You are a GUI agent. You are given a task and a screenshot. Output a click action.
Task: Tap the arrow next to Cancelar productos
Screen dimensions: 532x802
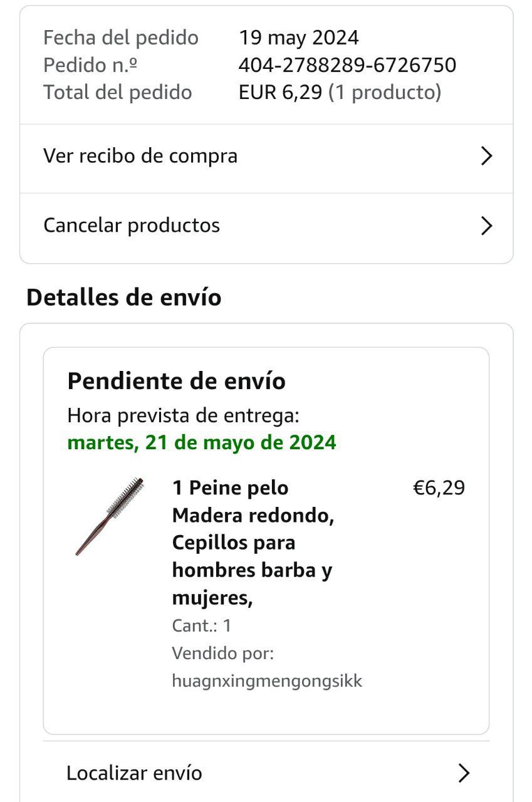486,226
